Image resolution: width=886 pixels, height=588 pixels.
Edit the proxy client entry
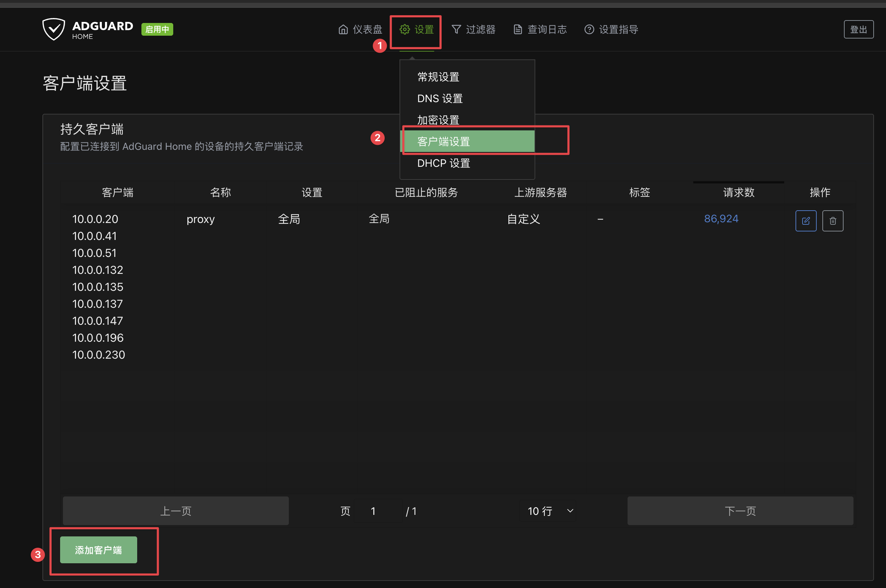805,221
